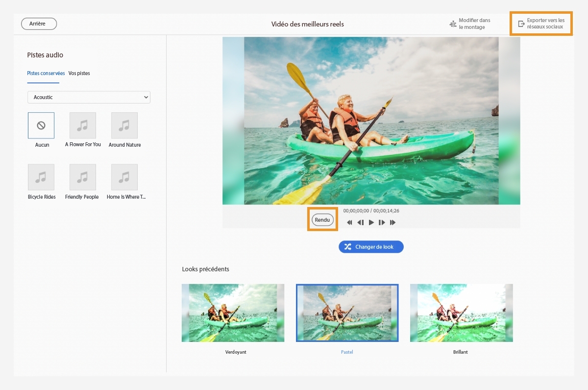Switch to the Vos pistes tab
The image size is (588, 390).
click(x=79, y=73)
